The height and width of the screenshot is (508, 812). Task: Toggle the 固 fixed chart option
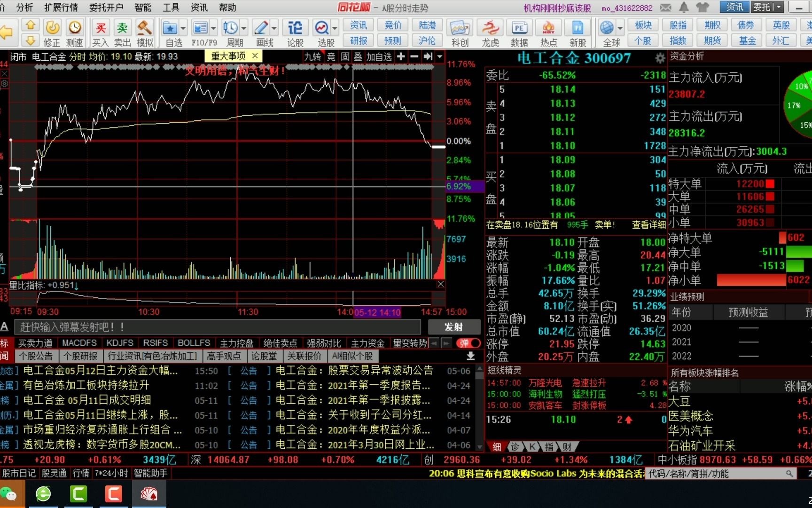tap(345, 57)
